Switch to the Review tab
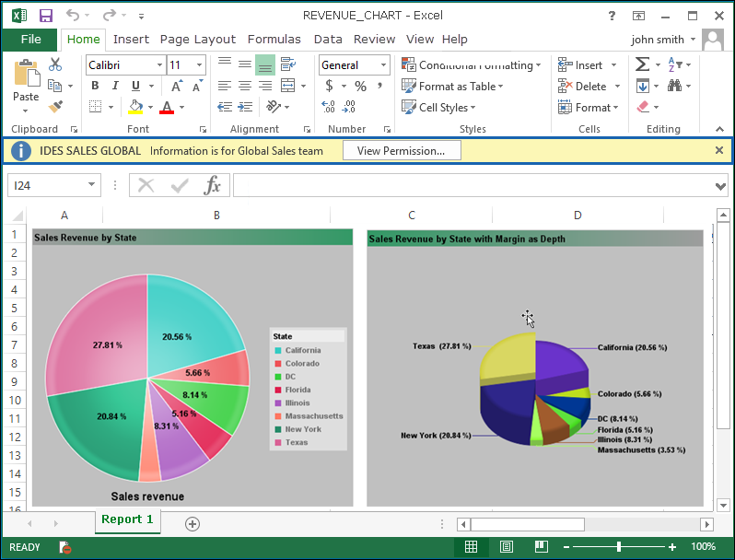This screenshot has width=735, height=560. (374, 40)
